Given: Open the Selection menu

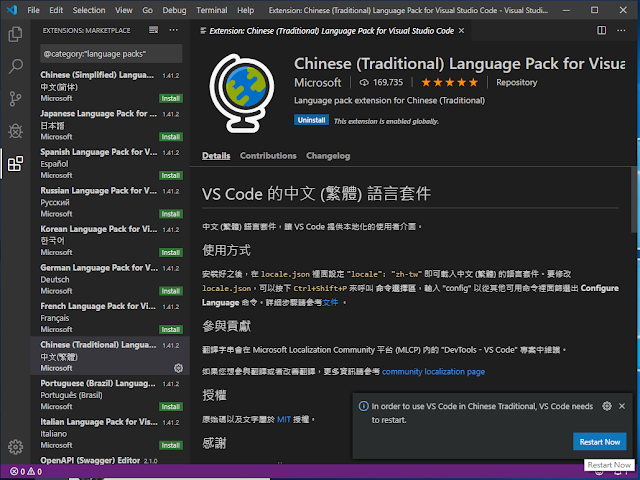Looking at the screenshot, I should pos(89,10).
